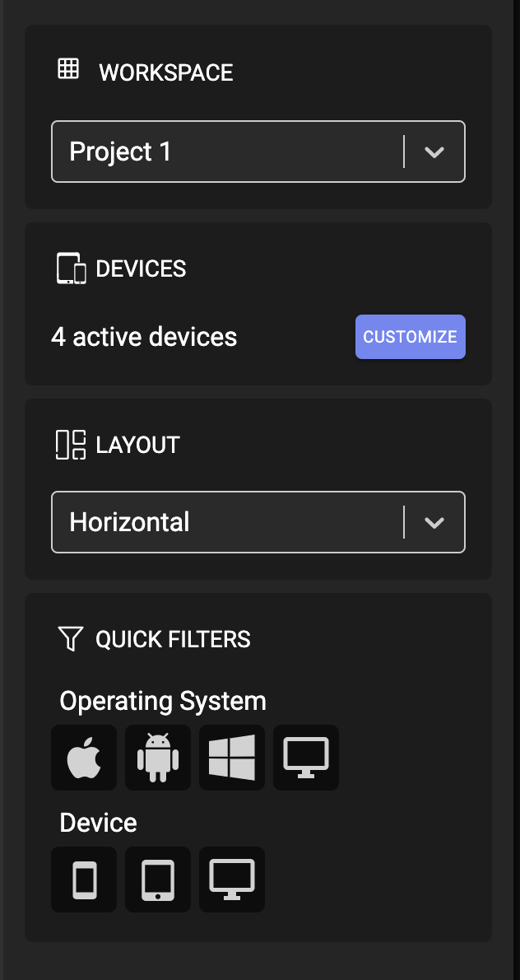The height and width of the screenshot is (980, 520).
Task: Click the chevron arrow beside Project 1
Action: click(434, 152)
